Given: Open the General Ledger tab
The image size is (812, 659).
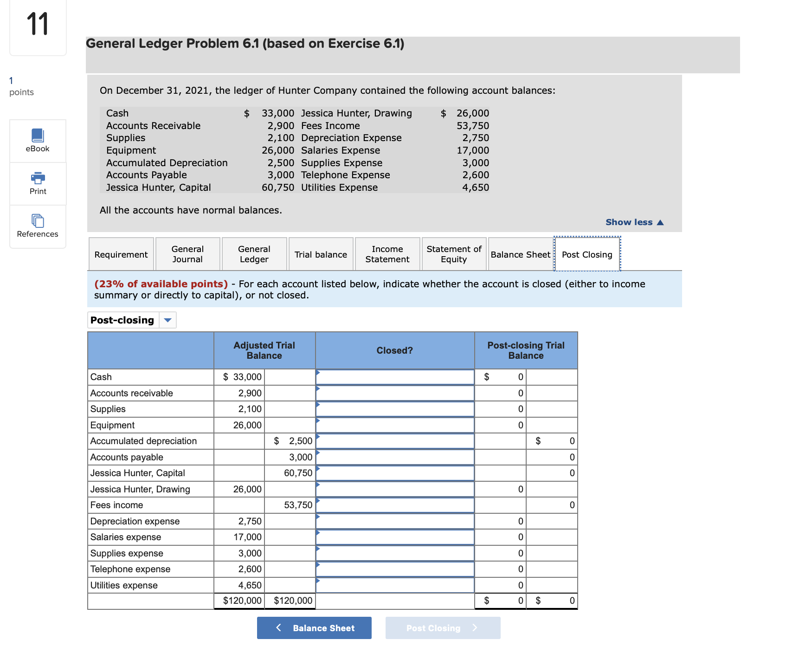Looking at the screenshot, I should (x=254, y=254).
